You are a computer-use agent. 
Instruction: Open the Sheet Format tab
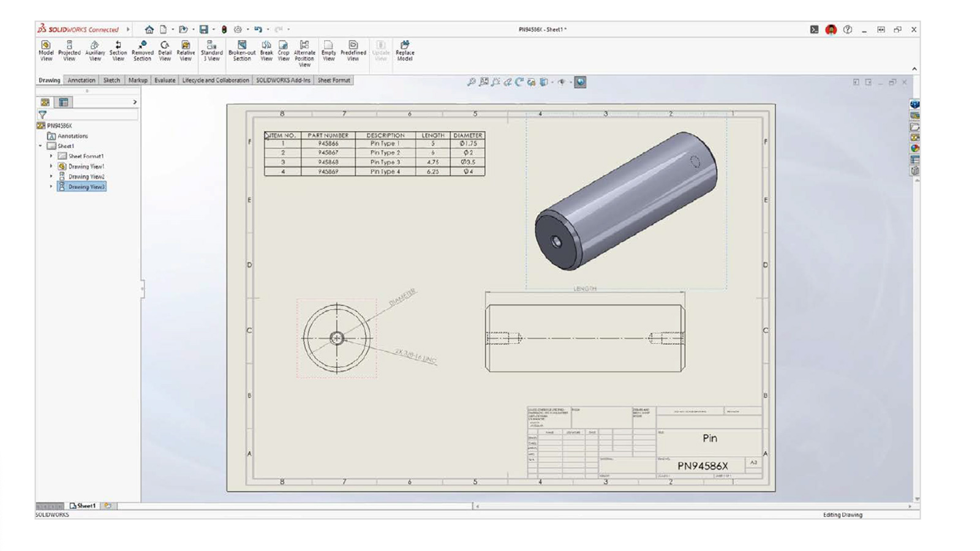[x=334, y=80]
